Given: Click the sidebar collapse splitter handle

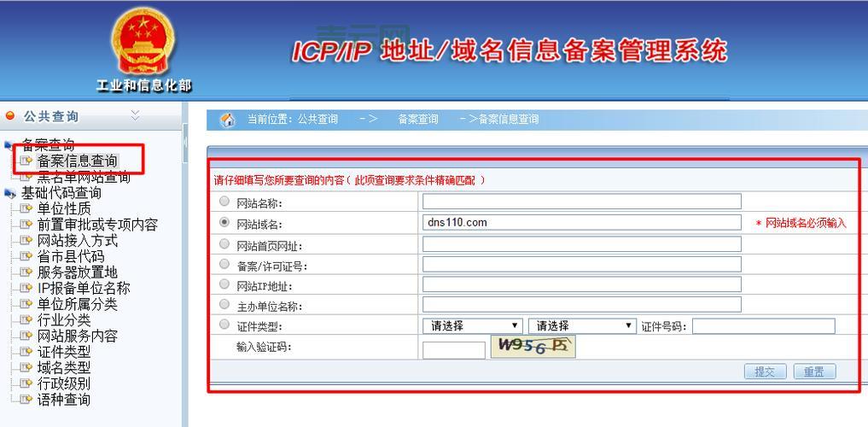Looking at the screenshot, I should pos(185,143).
